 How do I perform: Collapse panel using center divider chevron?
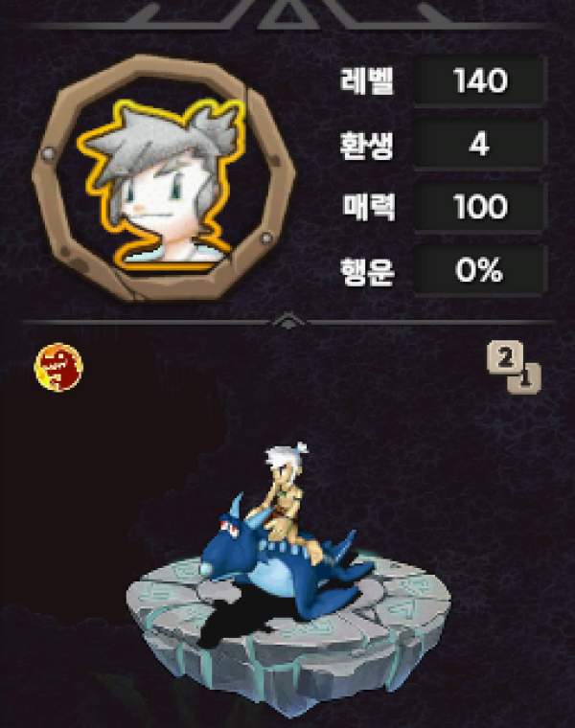(x=287, y=321)
